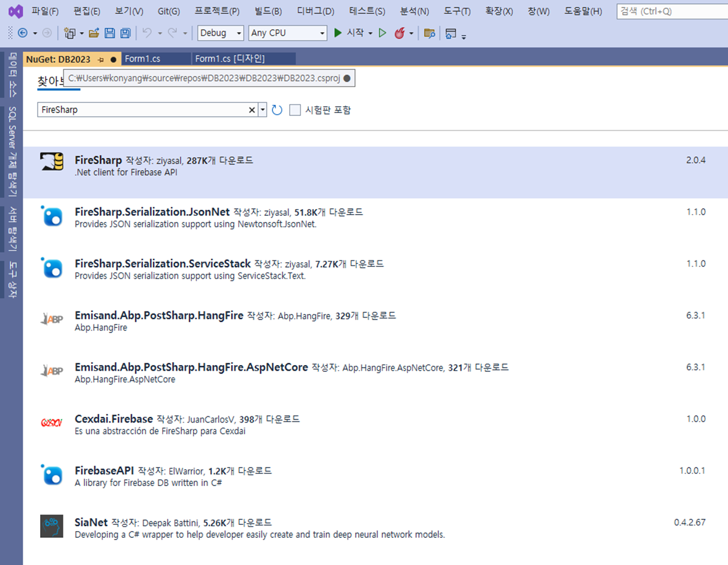Click the new project toolbar icon
The image size is (728, 565).
coord(70,33)
